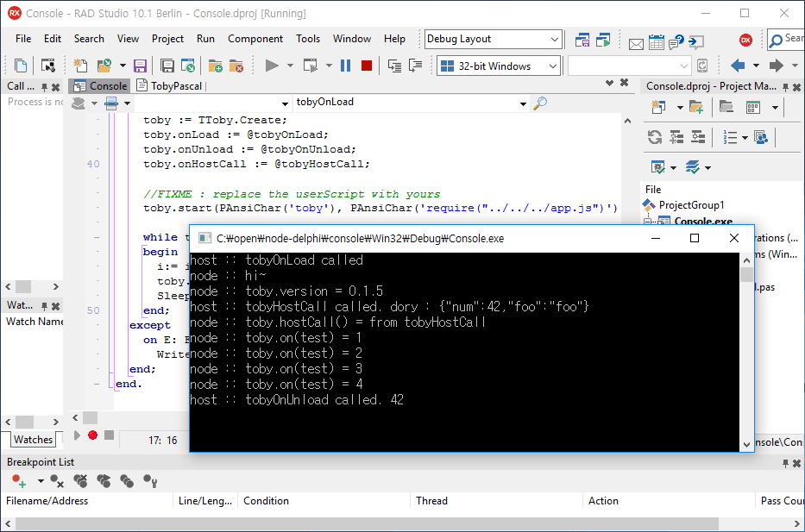Click the Save purple floppy icon

(140, 66)
